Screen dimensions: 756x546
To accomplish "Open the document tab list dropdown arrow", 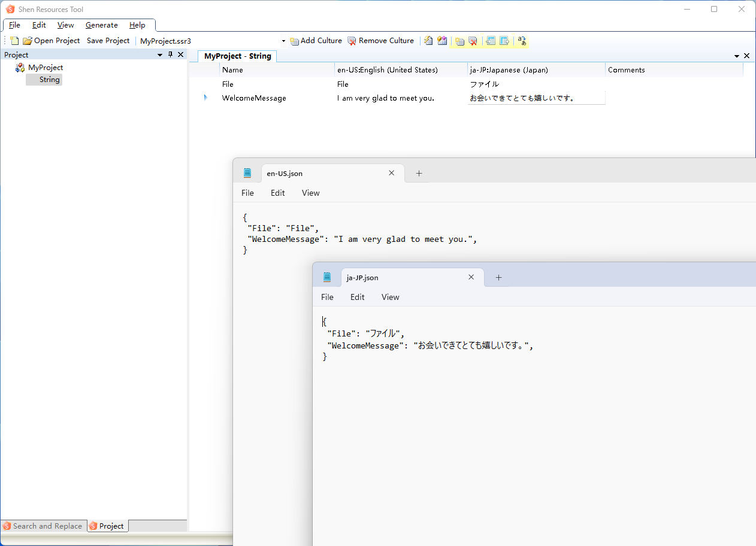I will pos(737,56).
